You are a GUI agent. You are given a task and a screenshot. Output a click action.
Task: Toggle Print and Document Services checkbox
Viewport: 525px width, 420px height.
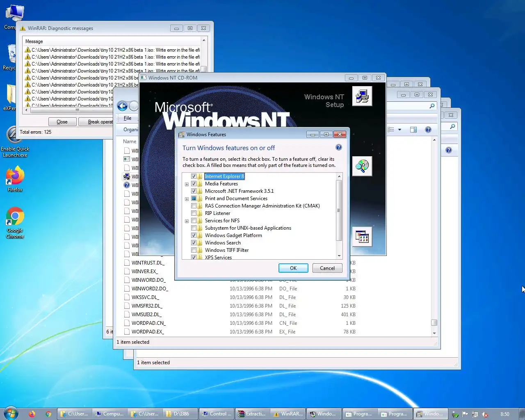(x=194, y=199)
